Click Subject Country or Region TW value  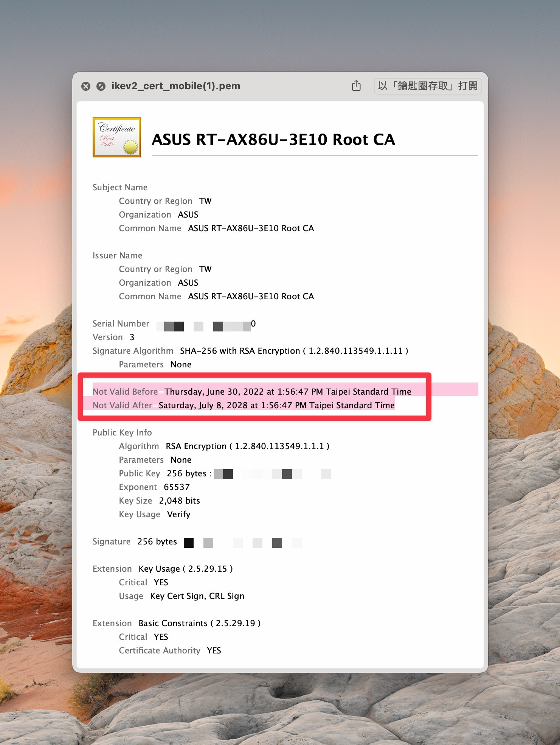[206, 201]
